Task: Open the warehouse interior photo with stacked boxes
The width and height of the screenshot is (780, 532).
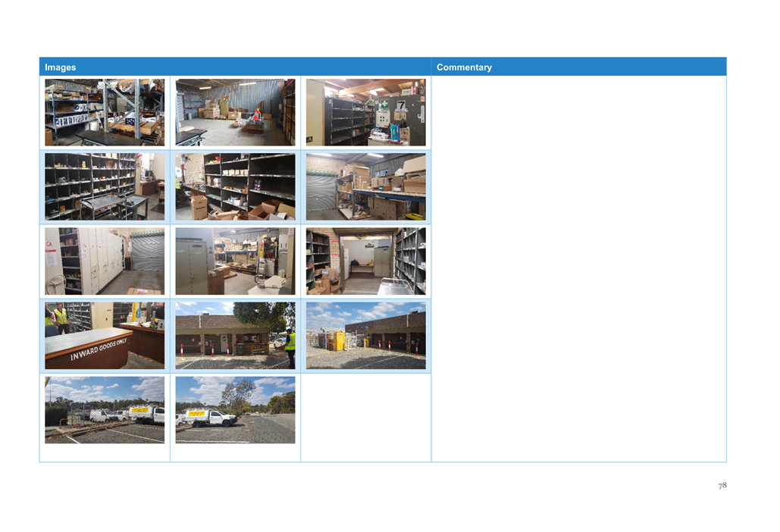Action: click(235, 112)
